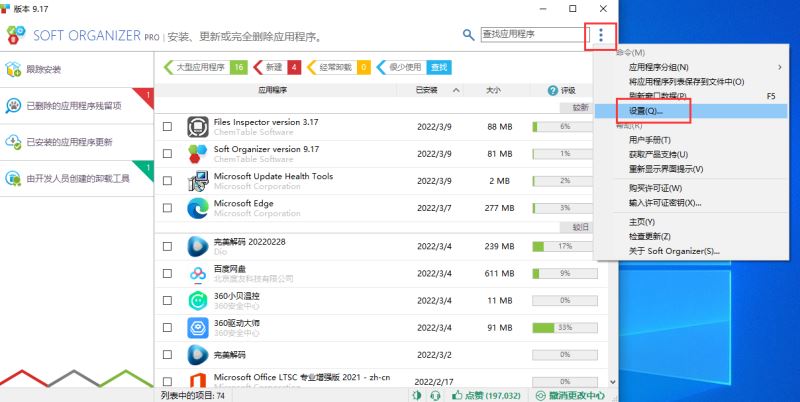Click the Microsoft Office LTSC app icon
Image resolution: width=800 pixels, height=402 pixels.
click(197, 380)
